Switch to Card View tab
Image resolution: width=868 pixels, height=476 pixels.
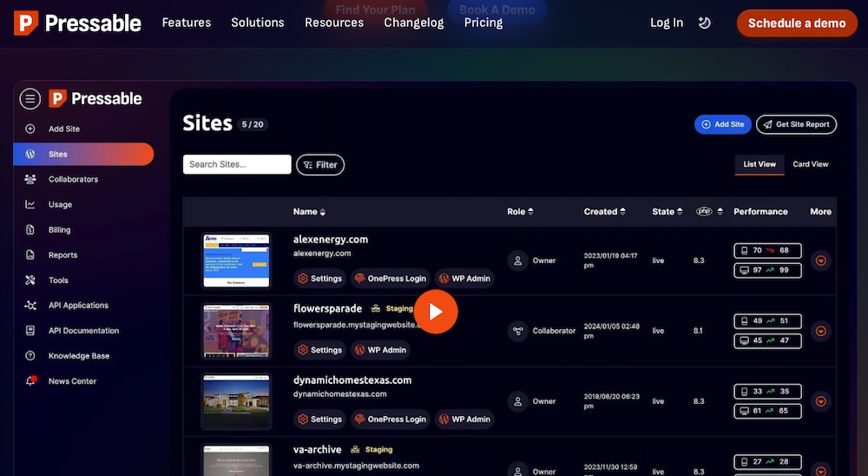[811, 164]
